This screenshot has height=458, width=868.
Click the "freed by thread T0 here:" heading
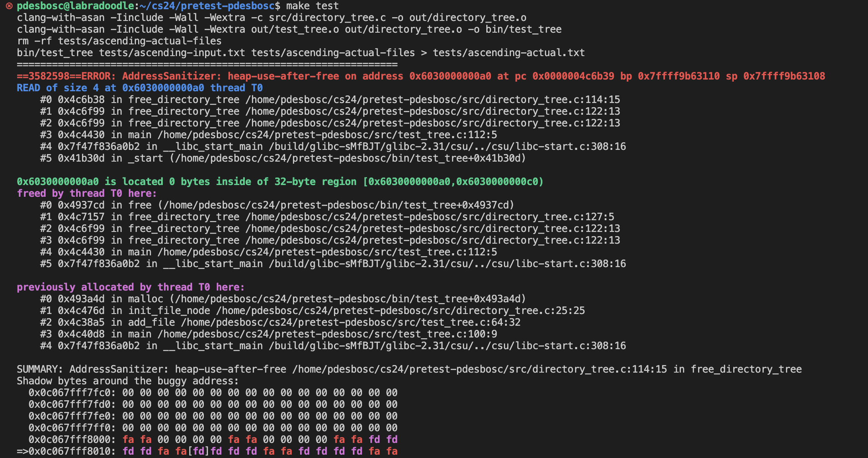pyautogui.click(x=87, y=193)
